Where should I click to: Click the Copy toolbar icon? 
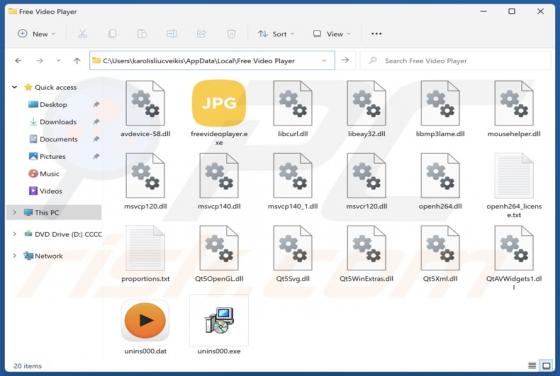tap(112, 34)
